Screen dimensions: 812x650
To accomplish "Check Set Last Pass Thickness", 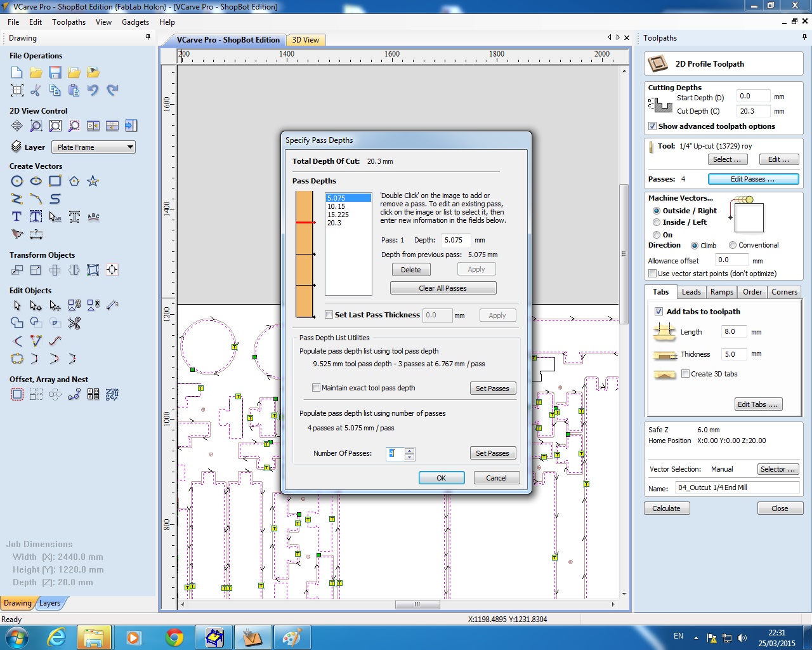I will (x=329, y=315).
